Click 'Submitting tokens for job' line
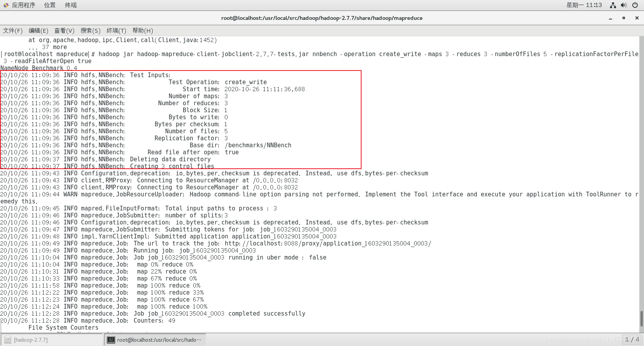The image size is (644, 346). pos(168,229)
